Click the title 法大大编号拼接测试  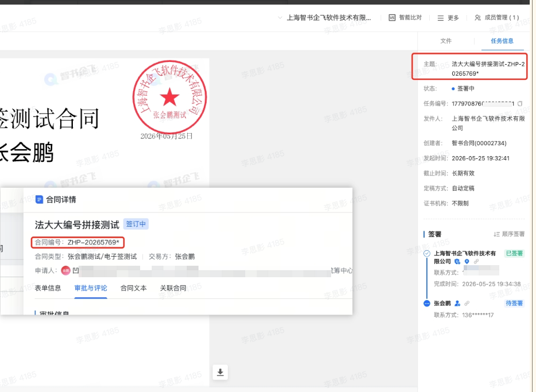(77, 224)
